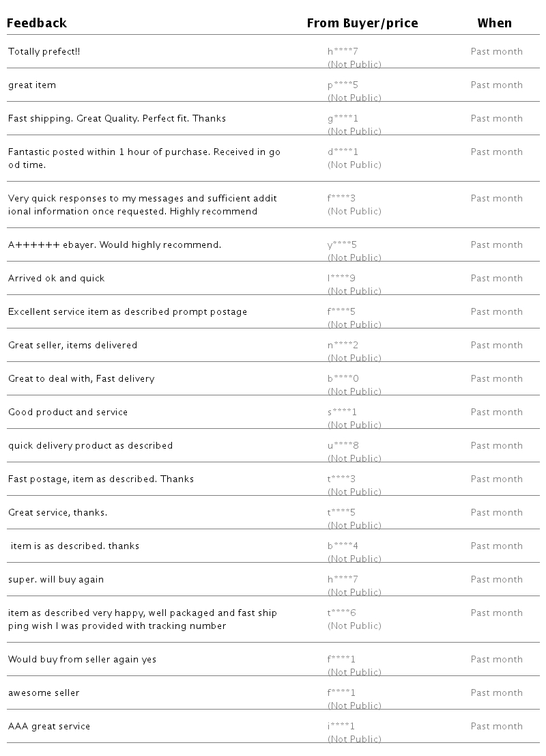
Task: Click '(Not Public)' under buyer f****3
Action: [x=354, y=211]
